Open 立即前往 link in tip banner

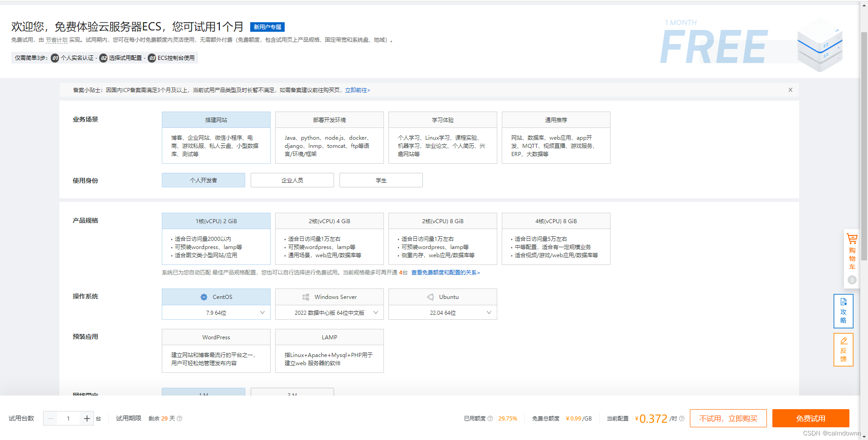tap(358, 90)
